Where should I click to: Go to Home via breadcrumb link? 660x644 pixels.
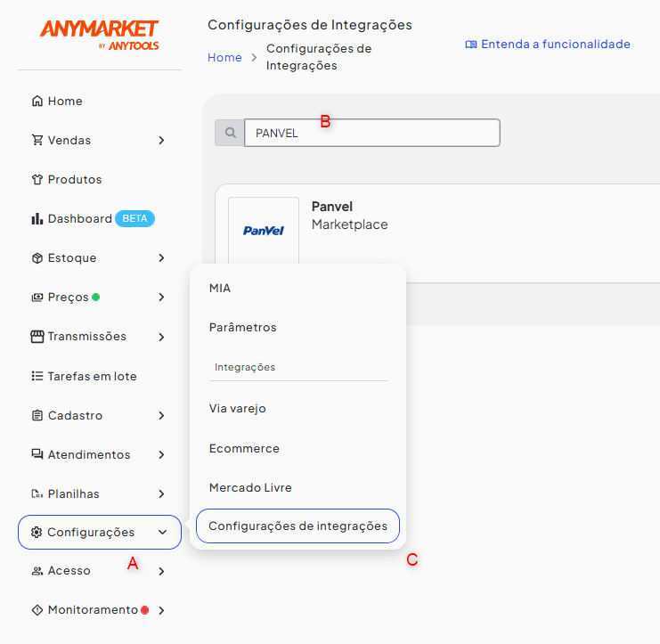point(224,57)
